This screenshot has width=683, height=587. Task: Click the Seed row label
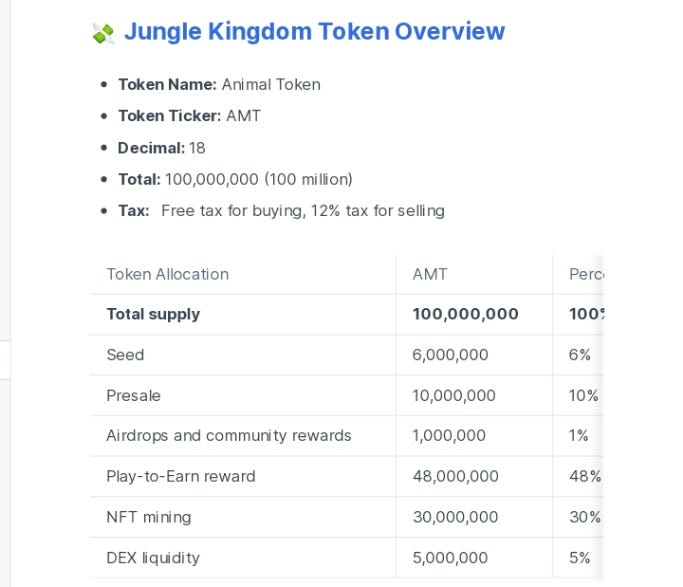125,355
